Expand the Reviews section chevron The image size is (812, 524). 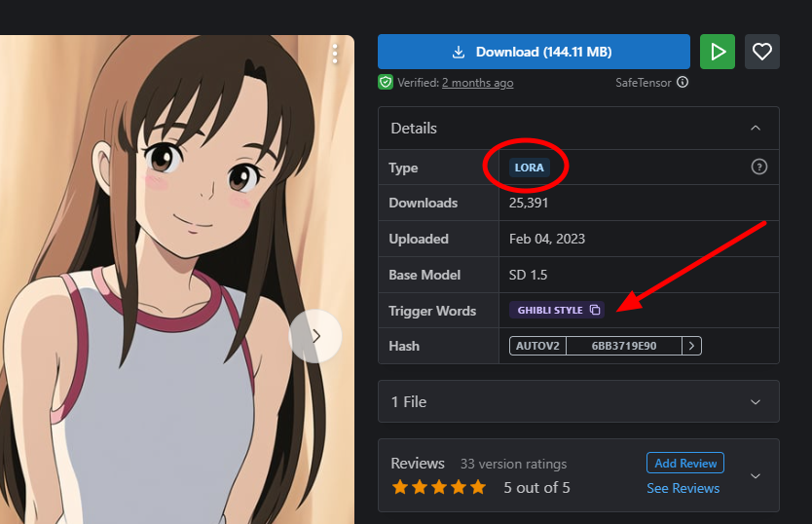pyautogui.click(x=756, y=476)
